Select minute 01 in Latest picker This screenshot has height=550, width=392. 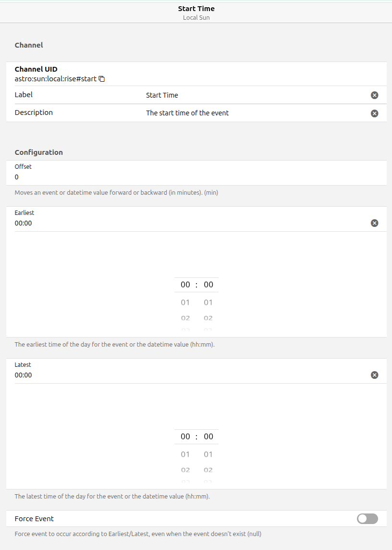pos(208,454)
